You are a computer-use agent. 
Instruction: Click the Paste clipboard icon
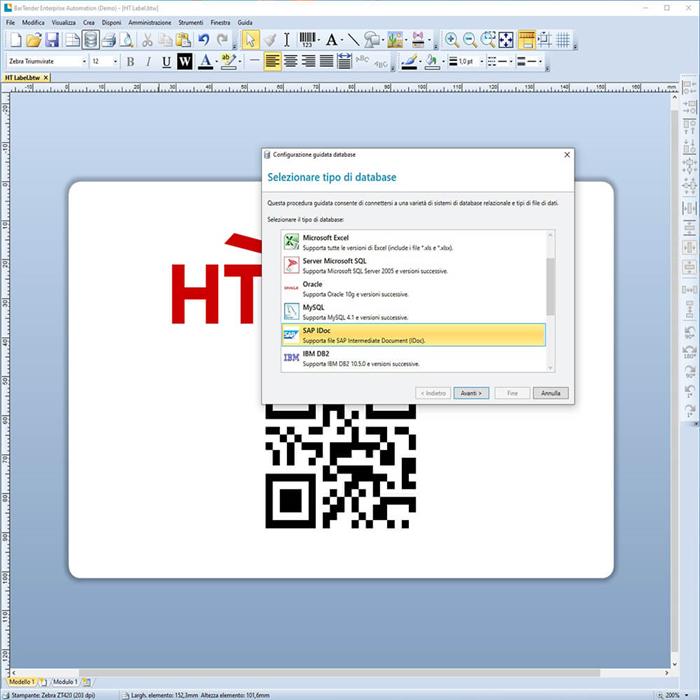click(x=183, y=40)
